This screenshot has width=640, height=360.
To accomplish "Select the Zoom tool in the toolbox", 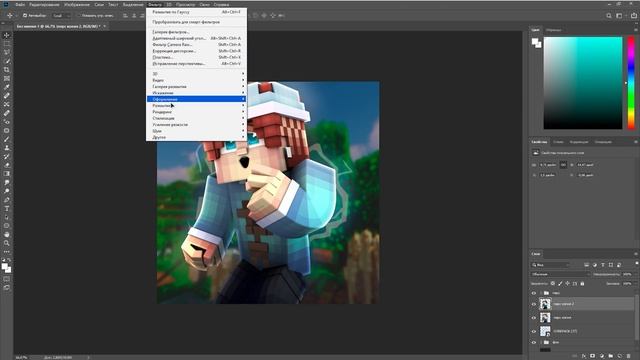I will click(7, 243).
